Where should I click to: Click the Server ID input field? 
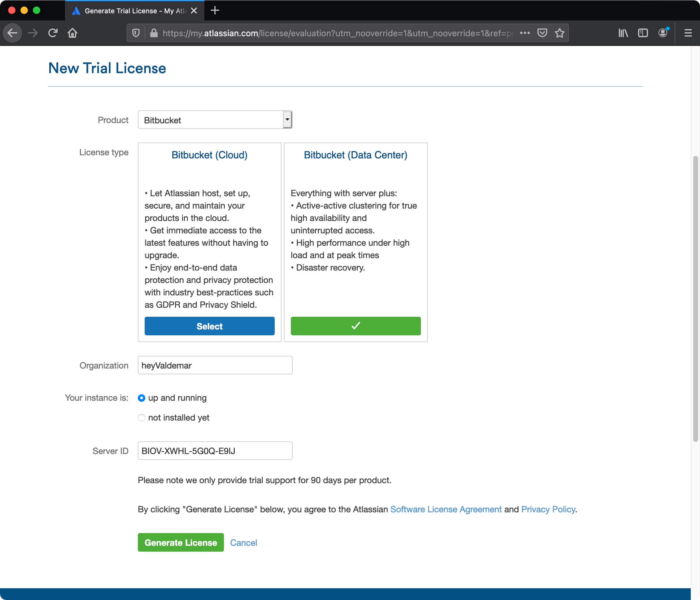tap(214, 450)
